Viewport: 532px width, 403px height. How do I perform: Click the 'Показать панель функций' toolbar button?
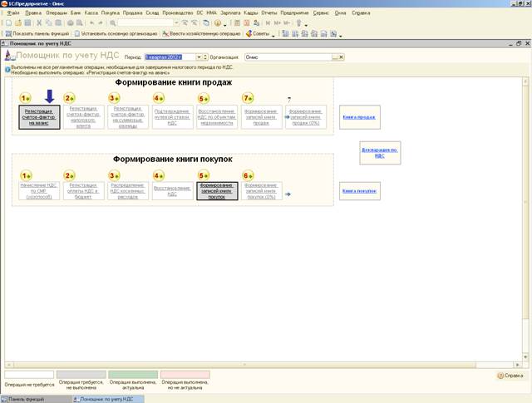(36, 33)
